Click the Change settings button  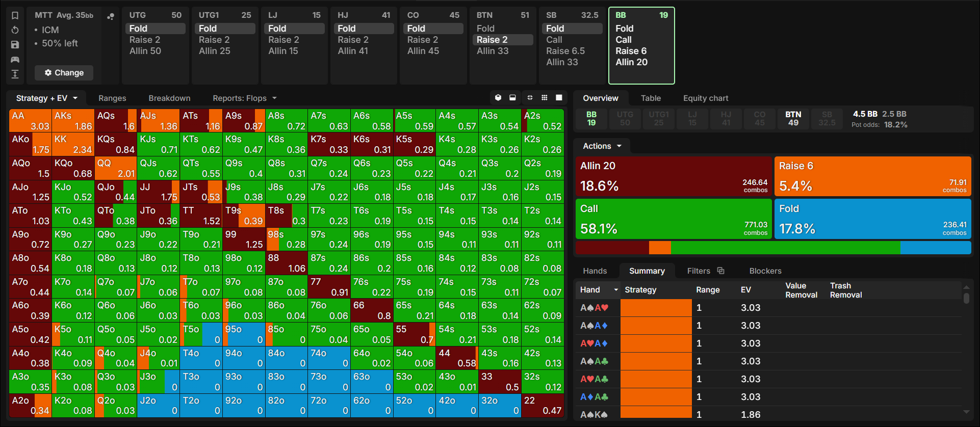[x=64, y=73]
